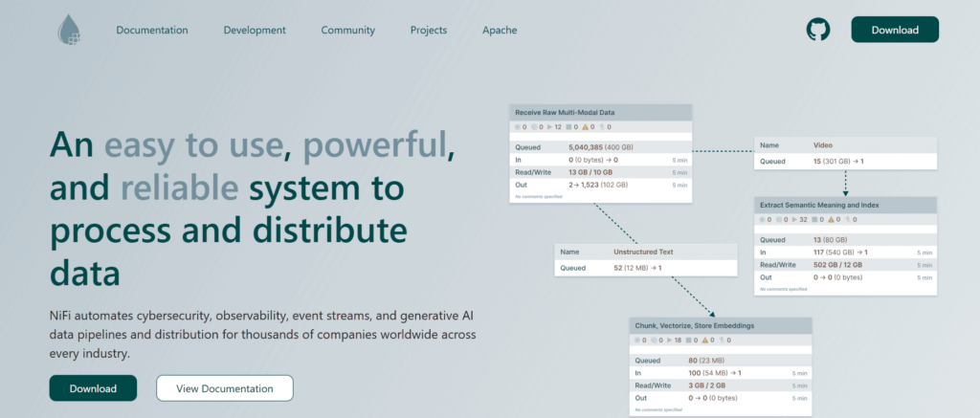Click the Download button in the header
Screen dimensions: 980x418
895,30
